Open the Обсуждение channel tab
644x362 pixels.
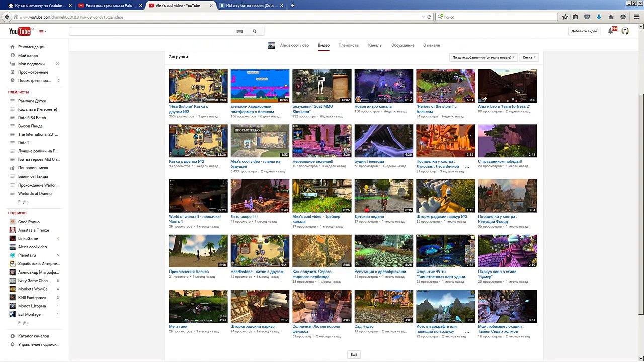click(403, 45)
